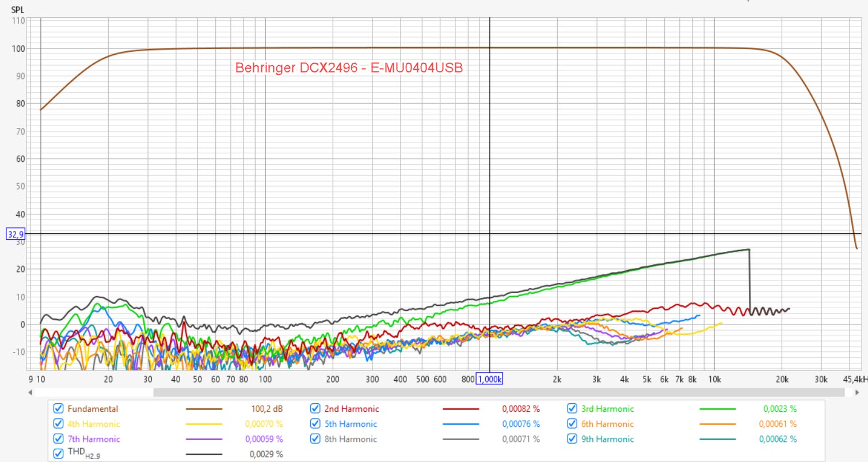Click the Fundamental legend label
868x462 pixels.
click(x=93, y=409)
